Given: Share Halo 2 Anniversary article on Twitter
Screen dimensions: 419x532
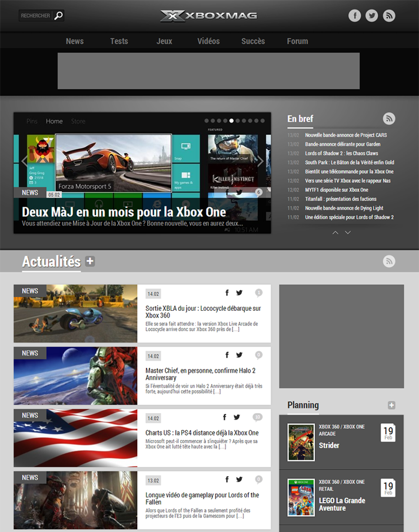Looking at the screenshot, I should (239, 354).
